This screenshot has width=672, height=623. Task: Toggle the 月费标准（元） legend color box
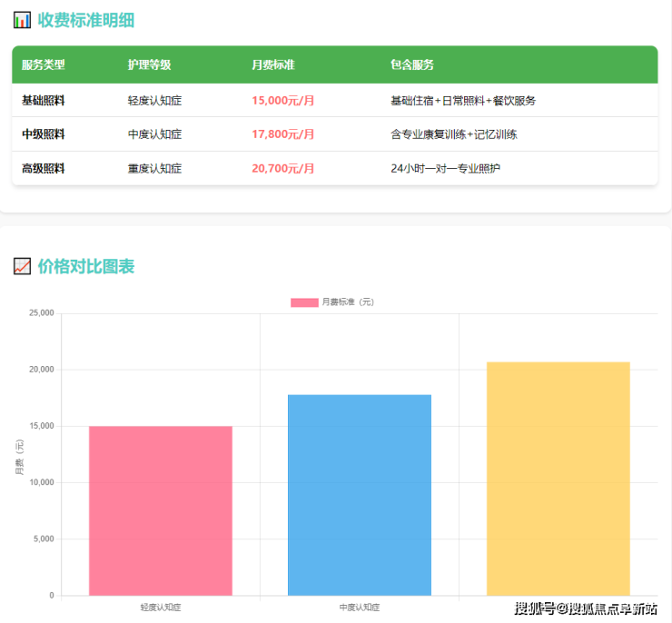[304, 302]
